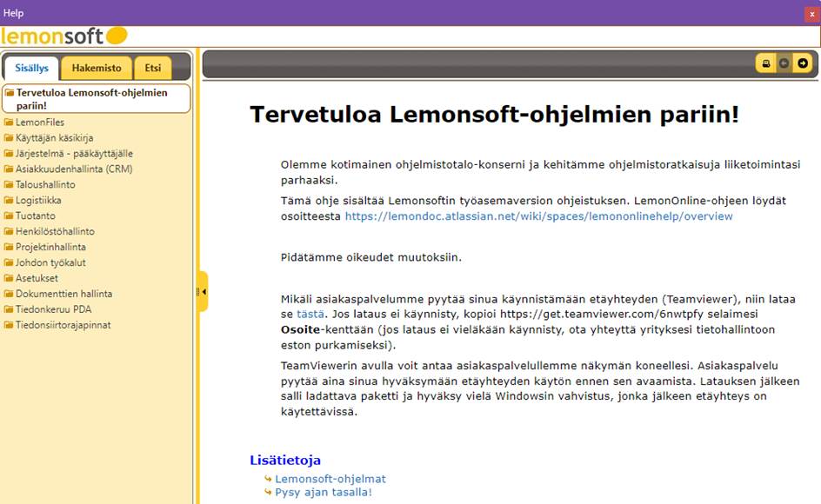Switch to the Sisällys tab
821x504 pixels.
click(31, 68)
